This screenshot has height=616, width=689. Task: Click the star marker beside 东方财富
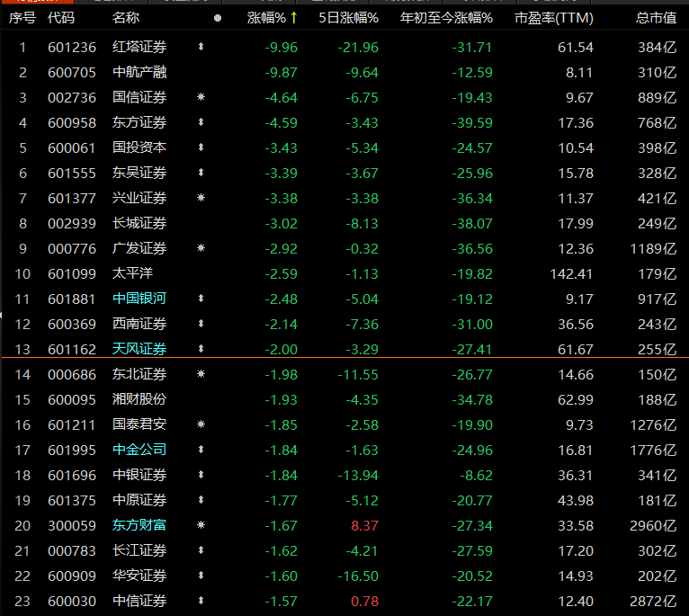pyautogui.click(x=201, y=525)
